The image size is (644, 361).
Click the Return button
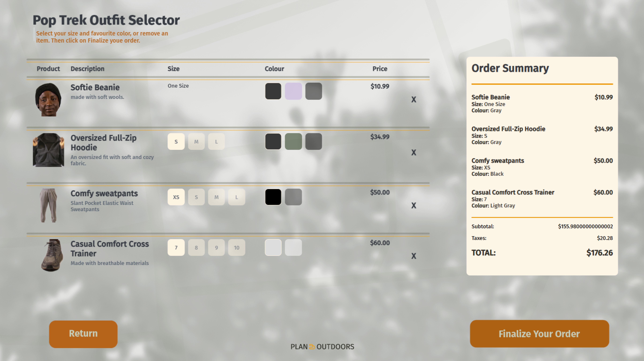tap(83, 334)
